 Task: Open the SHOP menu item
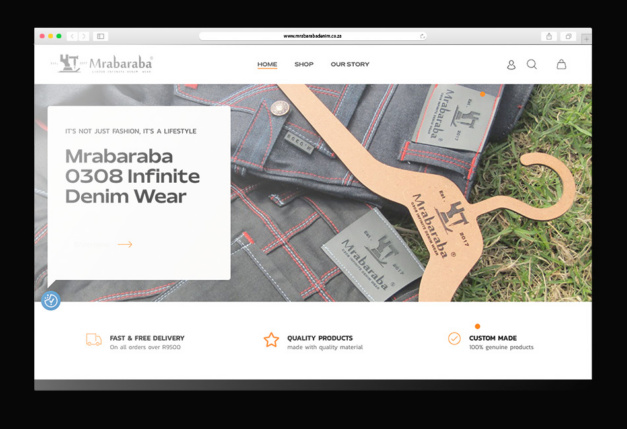[x=304, y=64]
